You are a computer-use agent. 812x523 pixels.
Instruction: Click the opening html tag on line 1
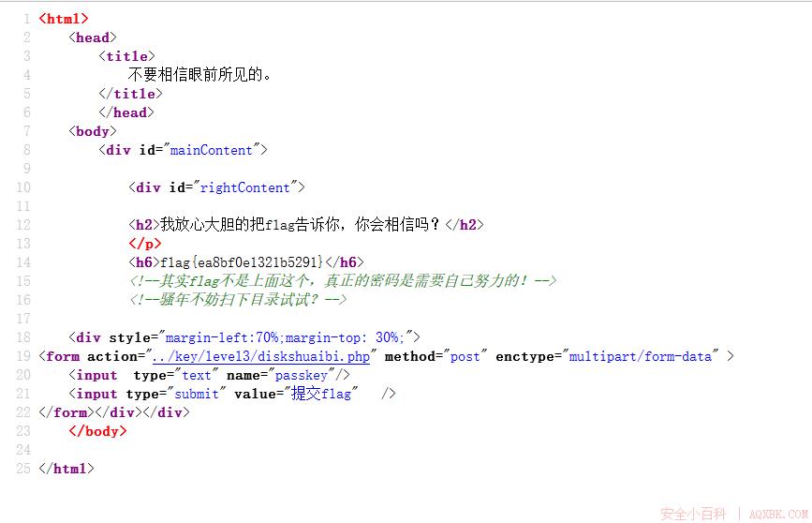[64, 19]
